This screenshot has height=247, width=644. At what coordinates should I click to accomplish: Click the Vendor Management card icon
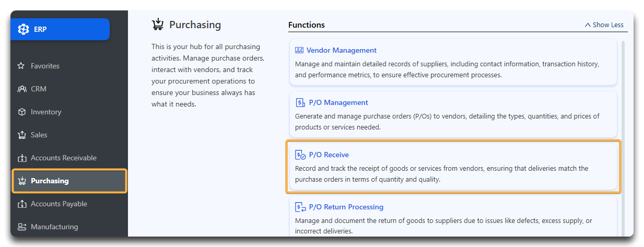(299, 50)
